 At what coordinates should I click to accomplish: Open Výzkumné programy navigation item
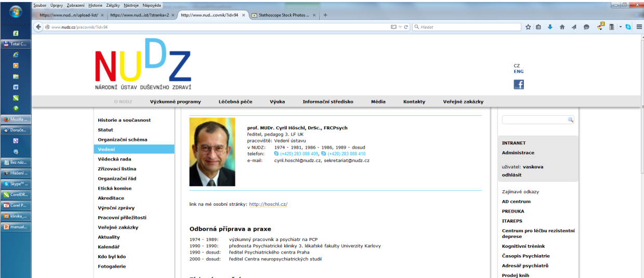point(175,102)
